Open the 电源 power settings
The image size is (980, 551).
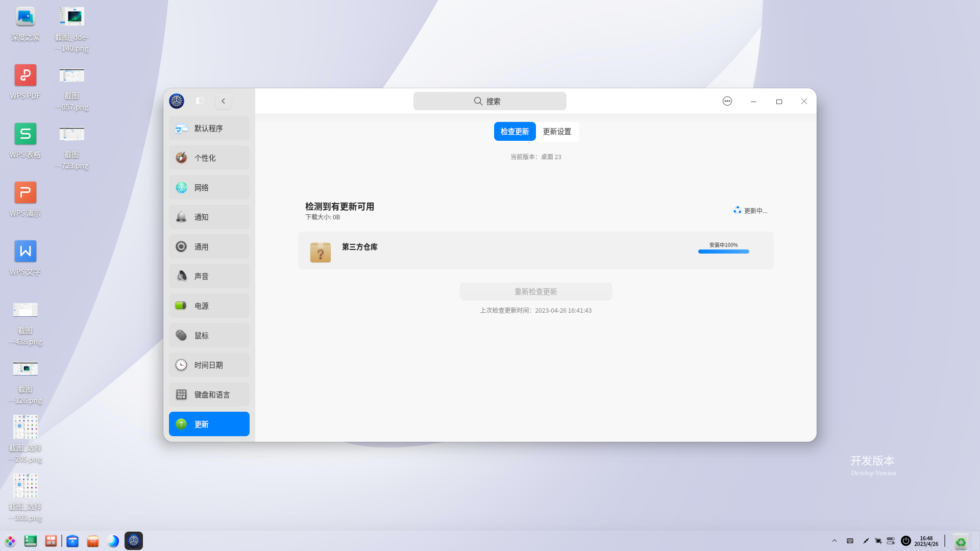point(209,306)
